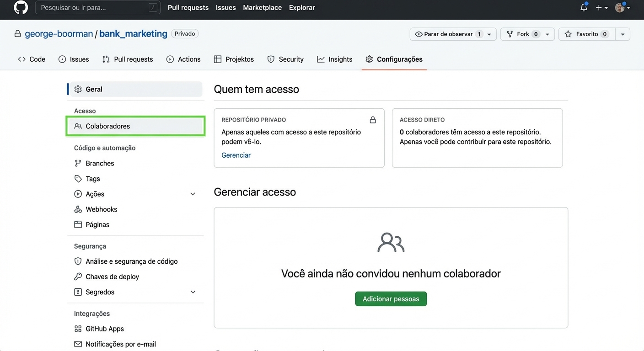Open Marketplace from the top menu
The height and width of the screenshot is (351, 644).
click(x=262, y=7)
